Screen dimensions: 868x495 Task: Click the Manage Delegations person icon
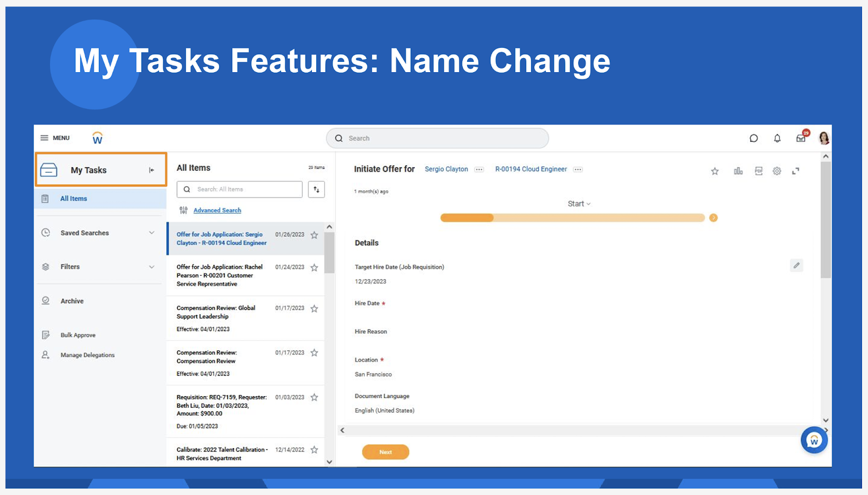point(46,355)
